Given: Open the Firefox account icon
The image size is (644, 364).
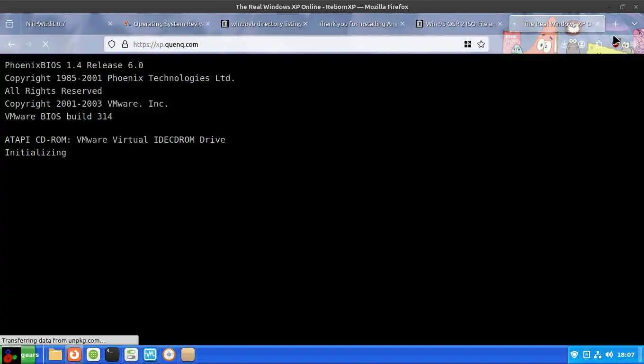Looking at the screenshot, I should [x=581, y=44].
